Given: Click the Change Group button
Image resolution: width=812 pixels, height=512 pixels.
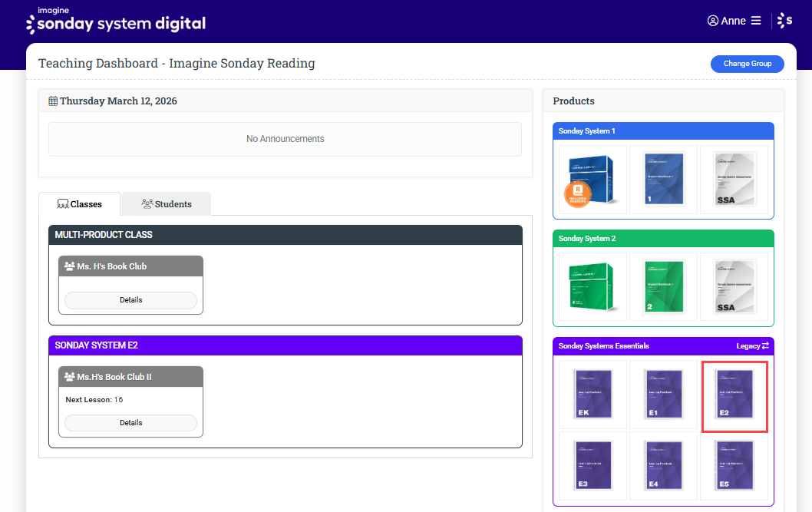Looking at the screenshot, I should coord(747,64).
